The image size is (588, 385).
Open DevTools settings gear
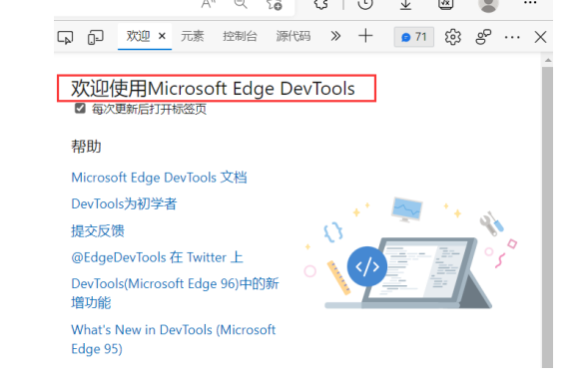[452, 37]
